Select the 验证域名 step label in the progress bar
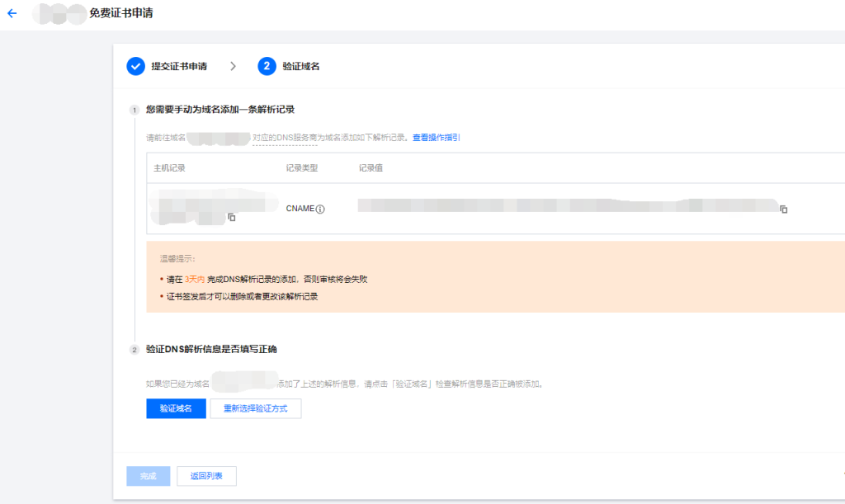This screenshot has width=845, height=504. tap(301, 66)
